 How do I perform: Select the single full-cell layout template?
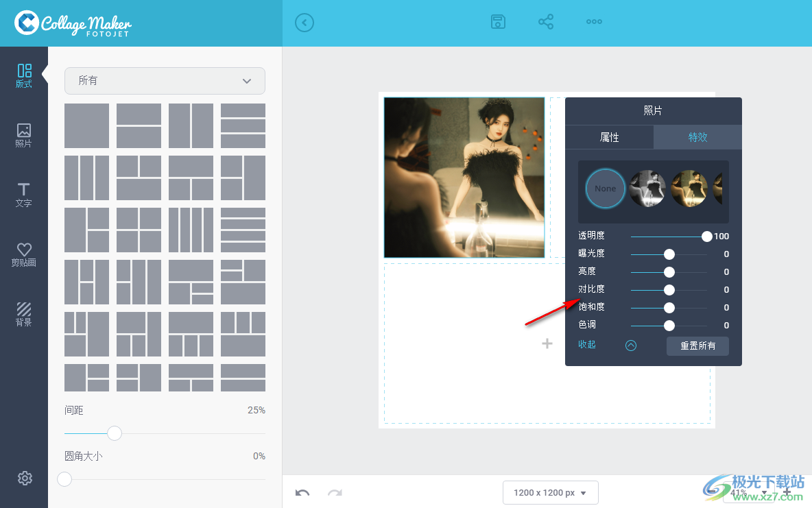point(86,126)
